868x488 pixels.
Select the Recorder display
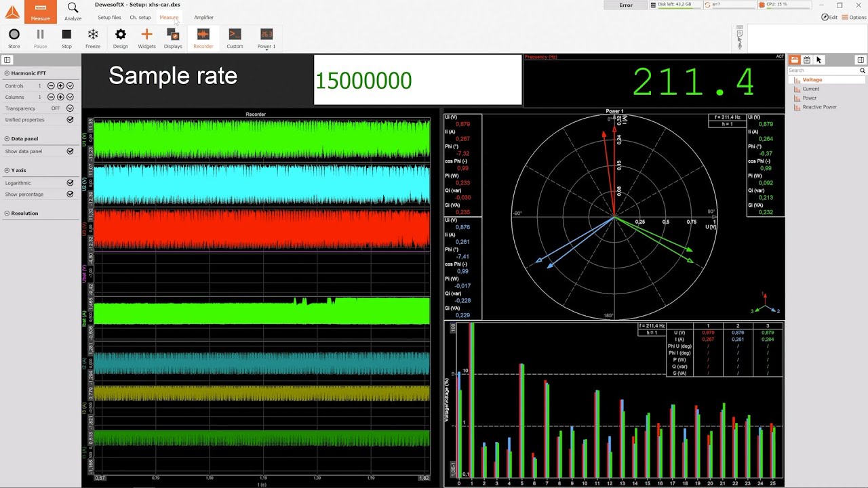[x=203, y=38]
